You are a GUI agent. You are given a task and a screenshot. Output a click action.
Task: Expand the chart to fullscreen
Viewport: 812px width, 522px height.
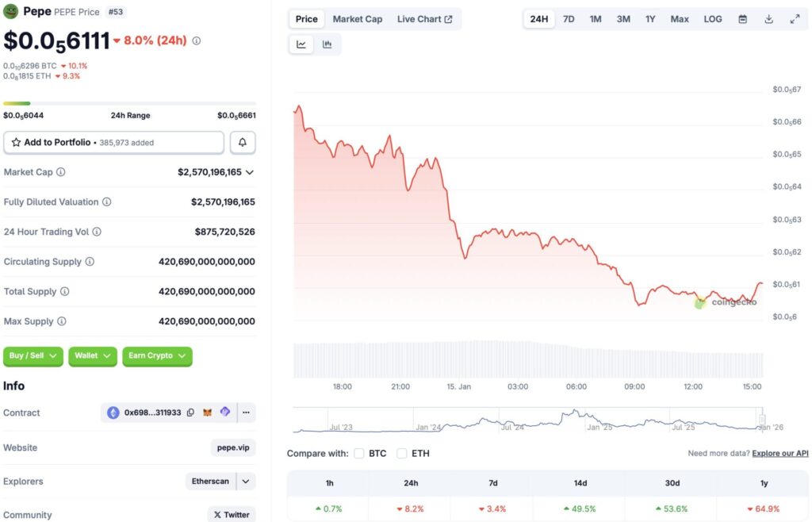tap(795, 18)
